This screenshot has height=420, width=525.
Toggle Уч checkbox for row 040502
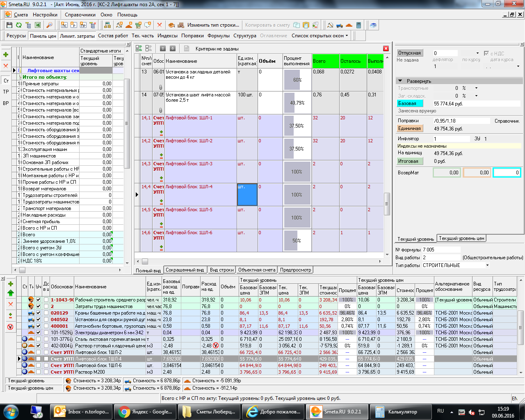point(39,320)
